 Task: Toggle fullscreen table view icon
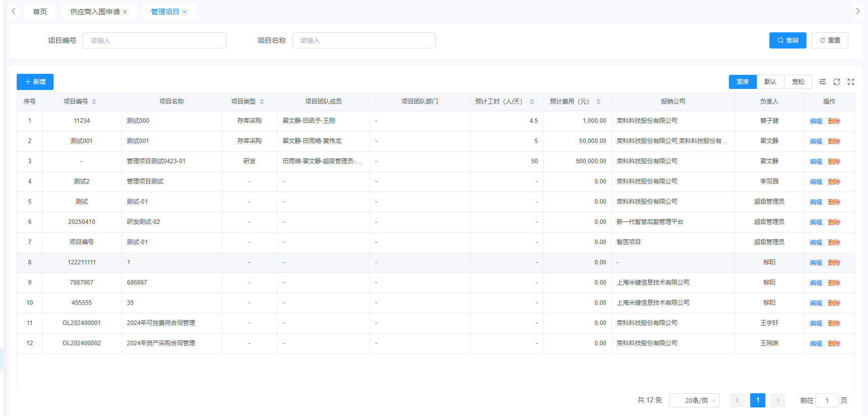(851, 82)
